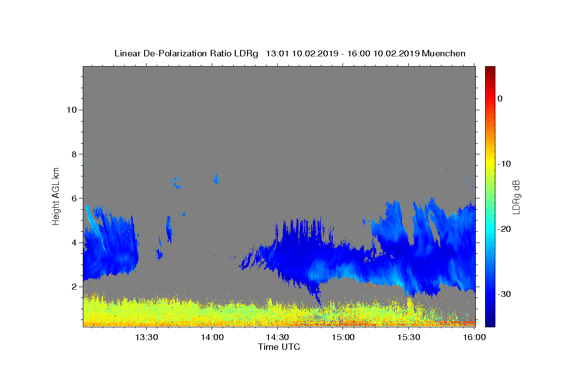This screenshot has width=588, height=392.
Task: Click the 15:00 time tick label
Action: point(343,337)
